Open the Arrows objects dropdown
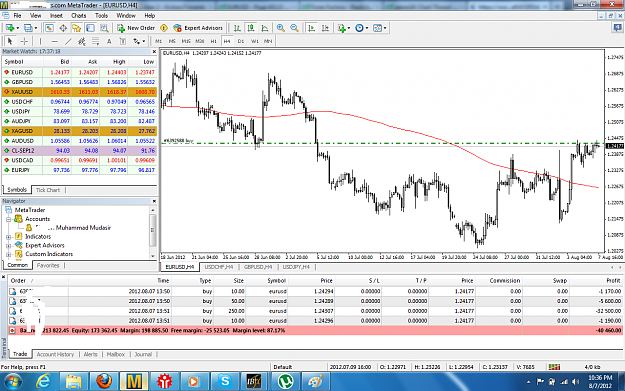This screenshot has height=391, width=625. coord(139,41)
